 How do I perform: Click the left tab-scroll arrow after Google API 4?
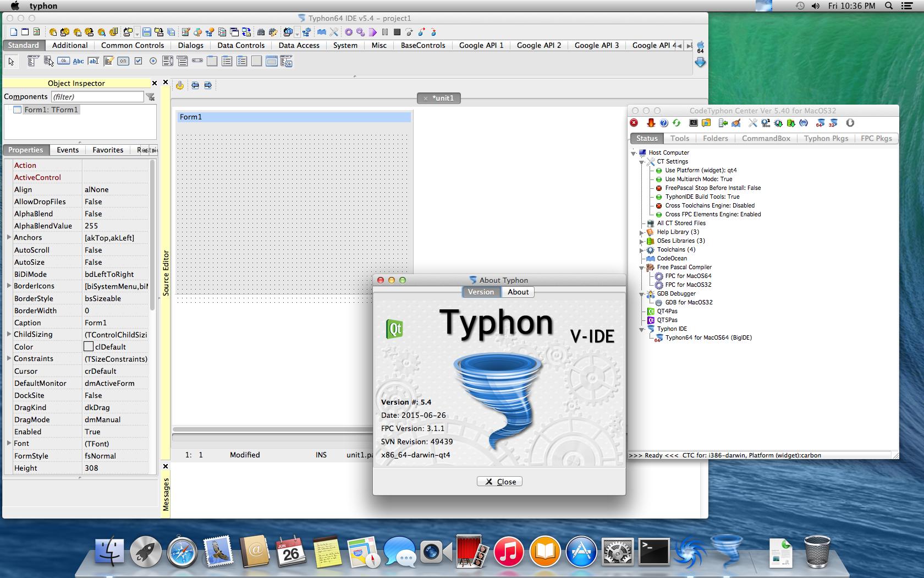(x=680, y=46)
